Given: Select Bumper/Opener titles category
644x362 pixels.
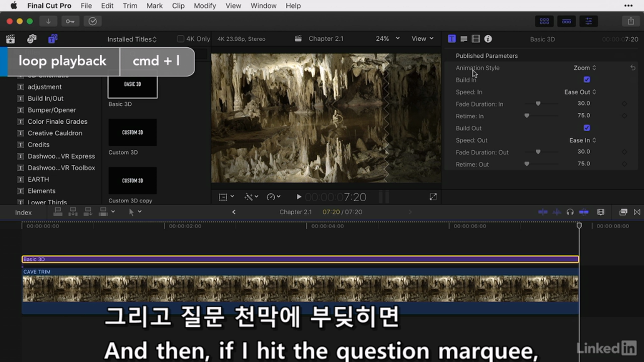Looking at the screenshot, I should (x=52, y=110).
